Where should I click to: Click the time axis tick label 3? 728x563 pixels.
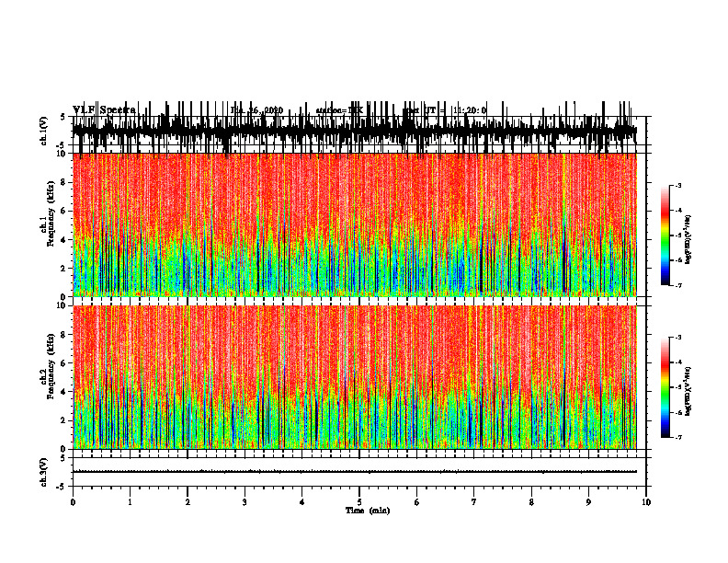[245, 502]
